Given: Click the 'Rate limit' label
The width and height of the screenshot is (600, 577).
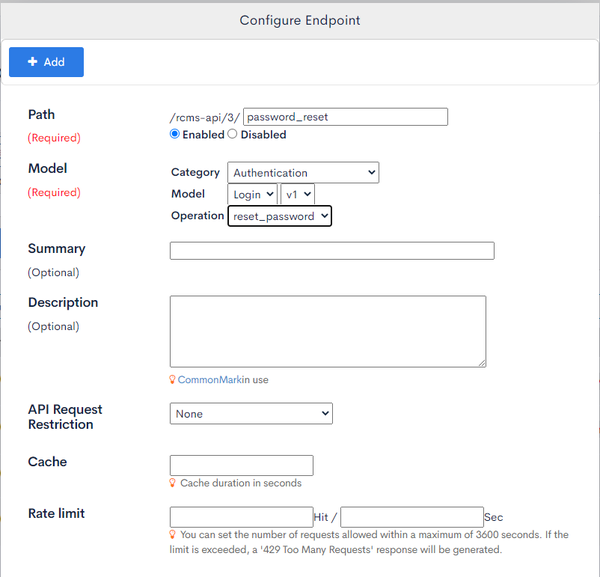Looking at the screenshot, I should (x=56, y=513).
